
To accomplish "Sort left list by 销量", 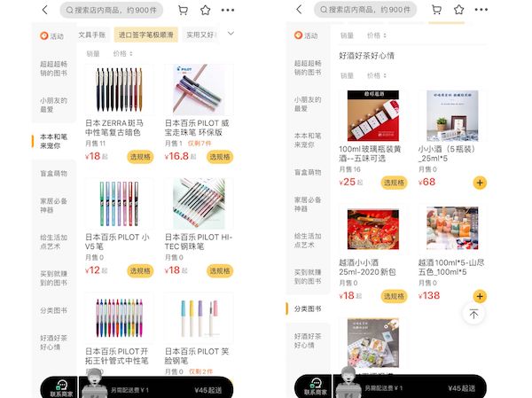I will pos(93,53).
